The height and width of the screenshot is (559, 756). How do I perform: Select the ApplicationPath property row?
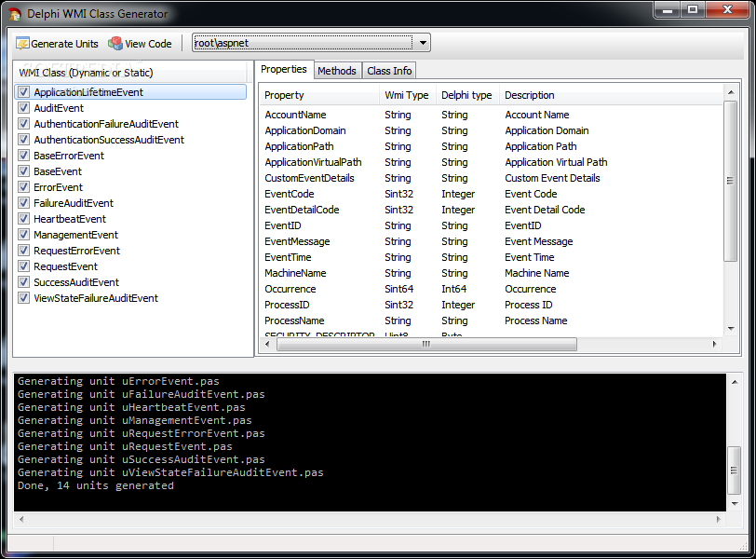(492, 146)
